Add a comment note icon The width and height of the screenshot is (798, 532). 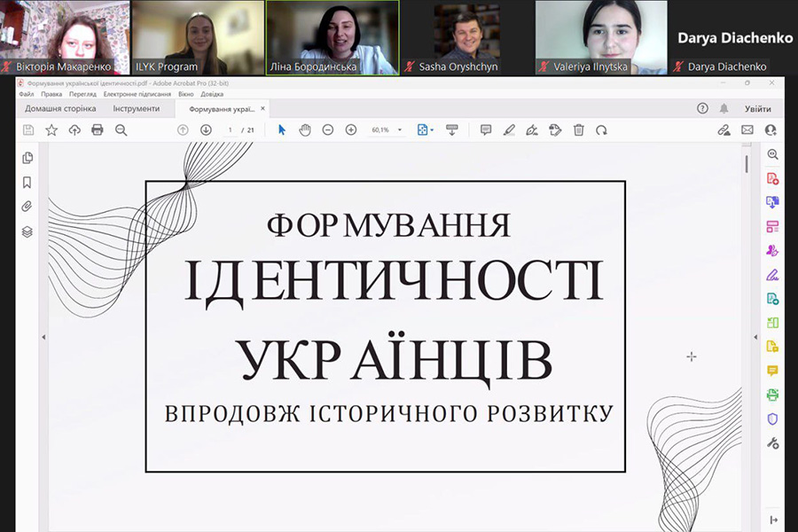pyautogui.click(x=486, y=129)
